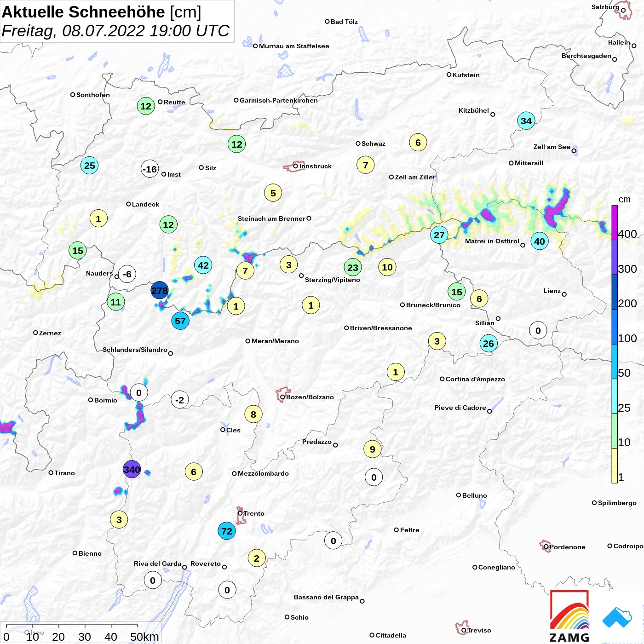
Task: Click the 15 cm station near Bruneck
Action: (457, 292)
